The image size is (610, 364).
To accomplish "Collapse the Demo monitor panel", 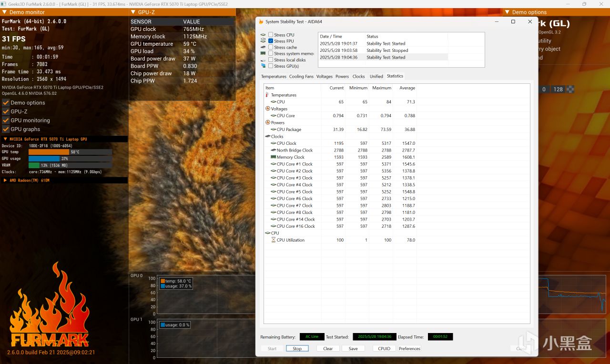I will tap(5, 12).
